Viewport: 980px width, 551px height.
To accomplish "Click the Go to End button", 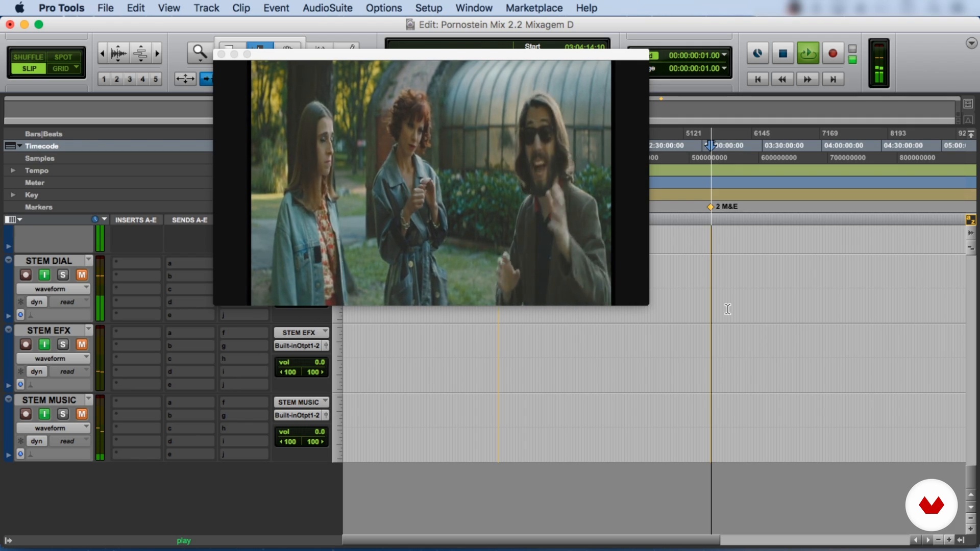I will coord(833,79).
